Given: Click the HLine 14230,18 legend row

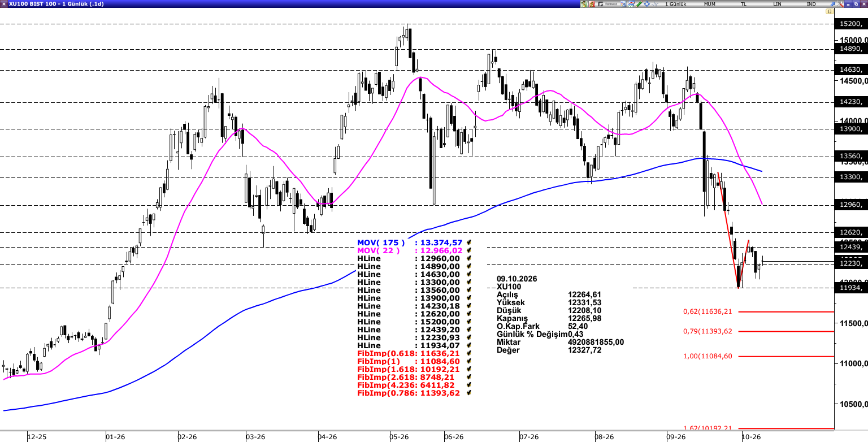Looking at the screenshot, I should (x=409, y=306).
